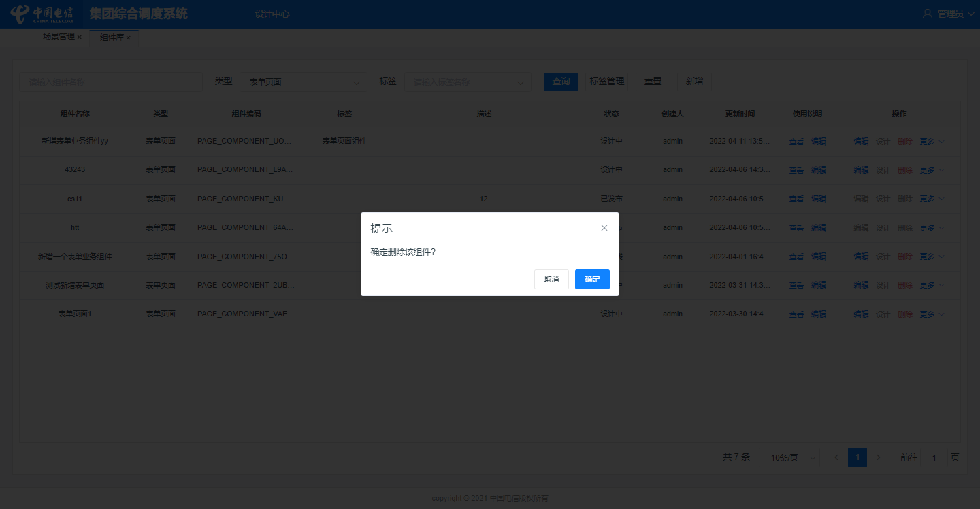Click the component name search field
The height and width of the screenshot is (509, 980).
(x=111, y=82)
